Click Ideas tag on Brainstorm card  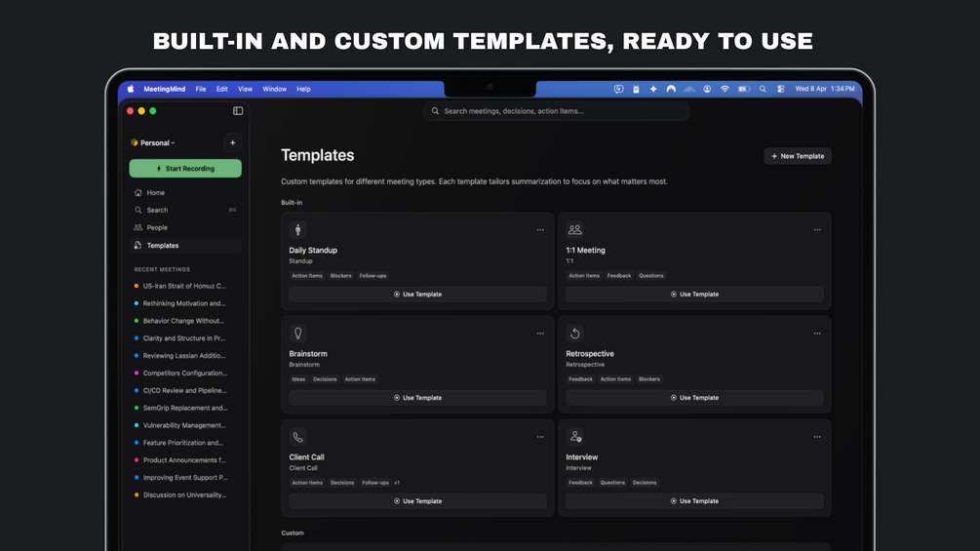298,379
